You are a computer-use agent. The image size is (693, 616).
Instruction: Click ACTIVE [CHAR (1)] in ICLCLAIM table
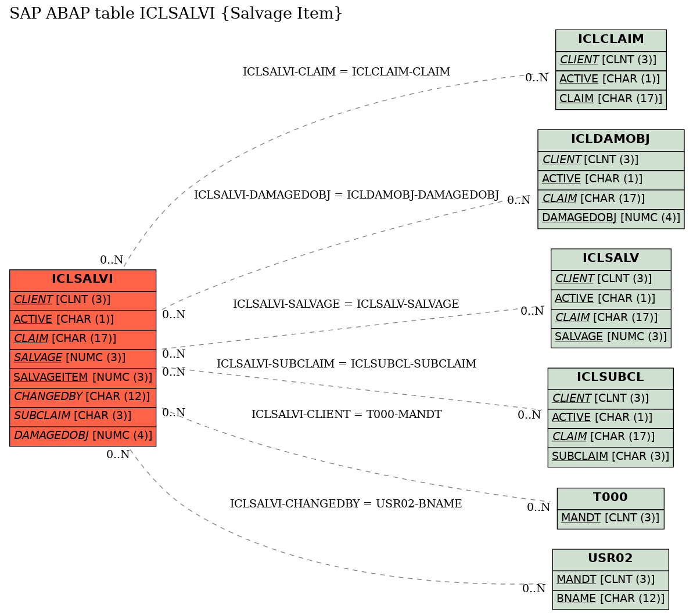point(611,80)
